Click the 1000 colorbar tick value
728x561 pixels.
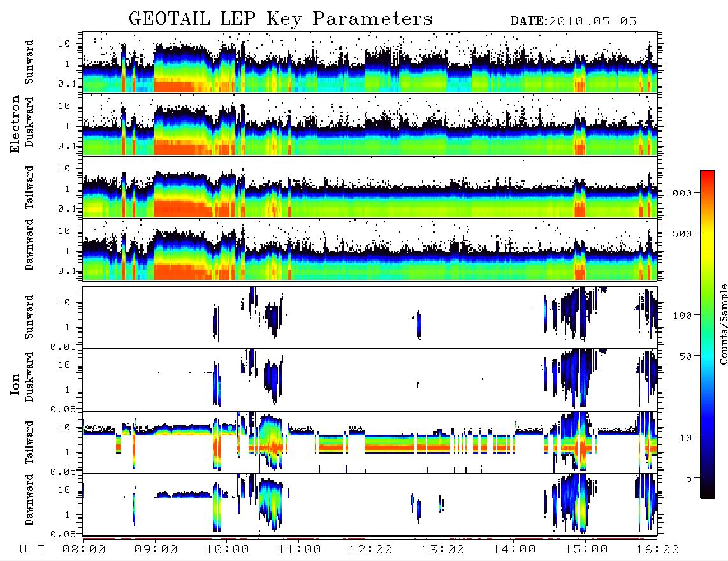679,193
